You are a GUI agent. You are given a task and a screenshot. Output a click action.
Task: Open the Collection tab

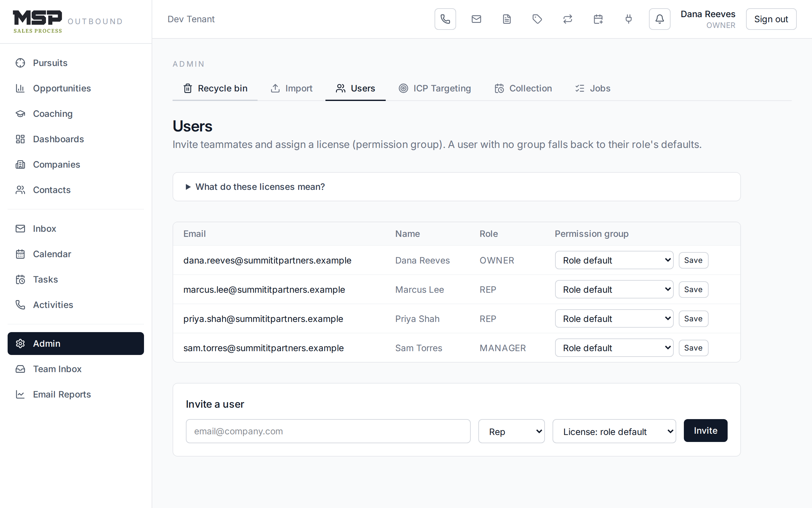click(x=523, y=88)
